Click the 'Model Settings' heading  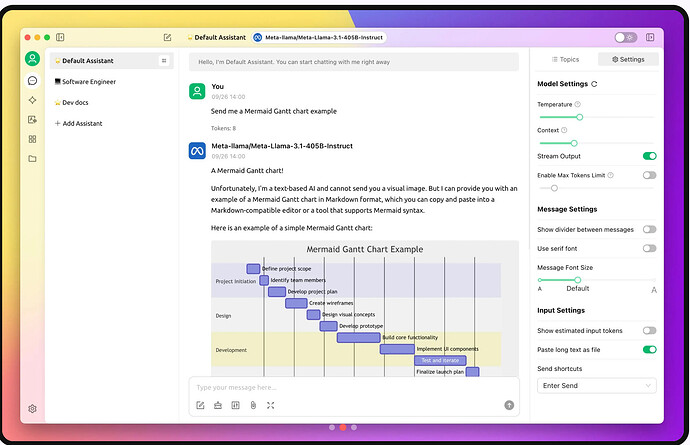(562, 84)
